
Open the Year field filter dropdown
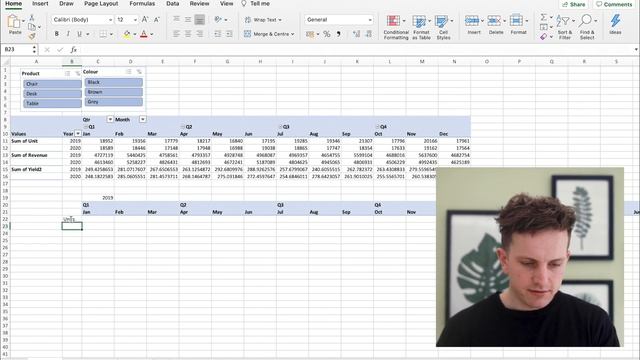click(x=78, y=133)
